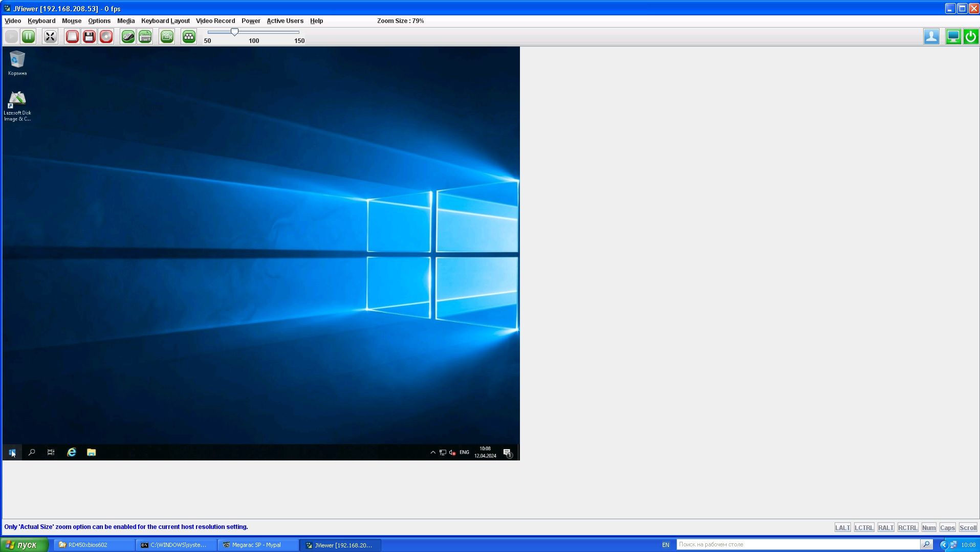This screenshot has height=552, width=980.
Task: Toggle the LALT key indicator
Action: [x=842, y=527]
